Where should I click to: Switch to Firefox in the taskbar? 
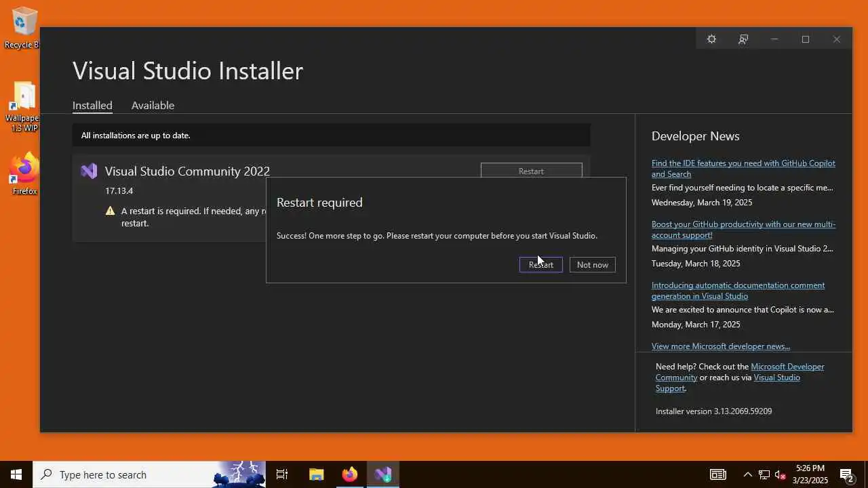(350, 474)
